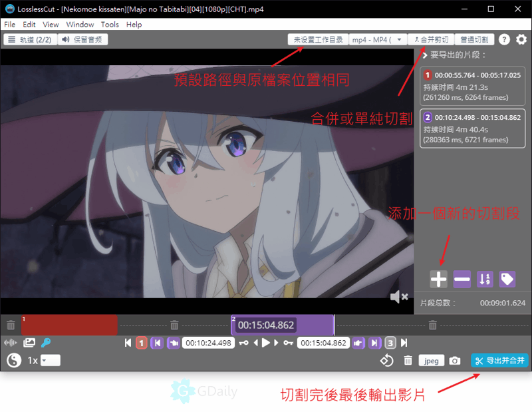Click the text 持续时间 4m 40.4s
Screen dimensions: 532x412
tap(456, 130)
